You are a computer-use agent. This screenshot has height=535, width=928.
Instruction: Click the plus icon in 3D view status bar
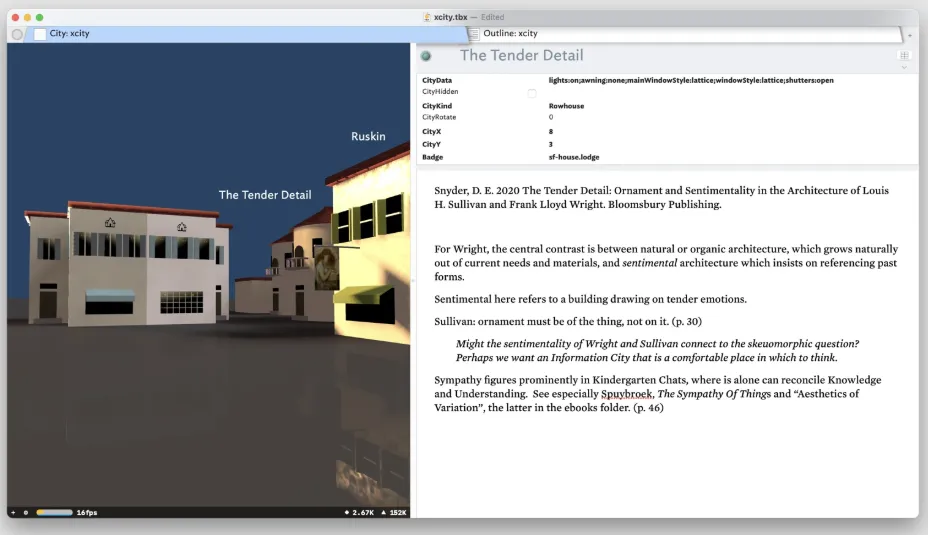(13, 513)
